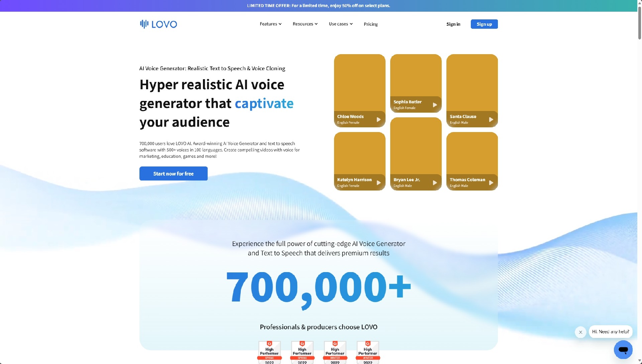Open the Bryan Lee Jr. voice card image

(x=416, y=145)
